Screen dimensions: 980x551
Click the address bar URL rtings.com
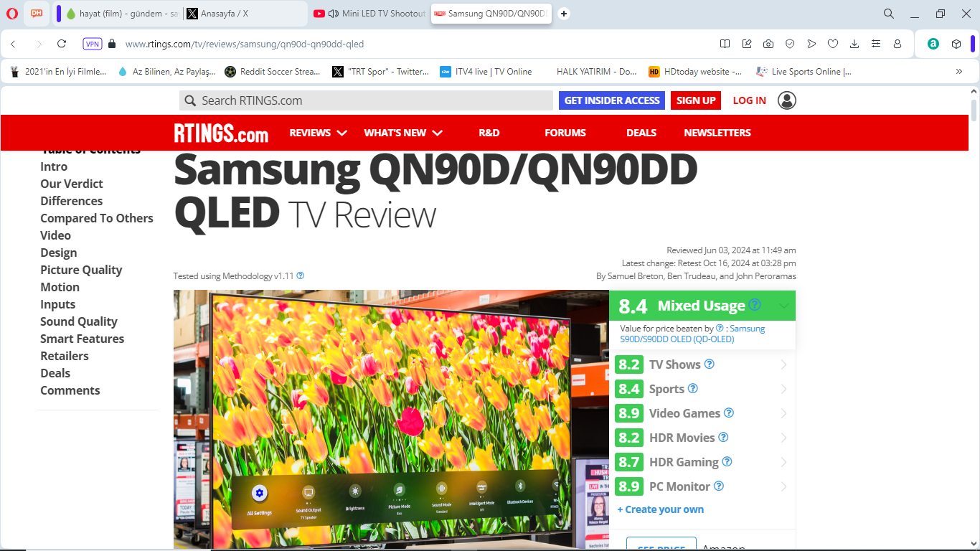[245, 44]
